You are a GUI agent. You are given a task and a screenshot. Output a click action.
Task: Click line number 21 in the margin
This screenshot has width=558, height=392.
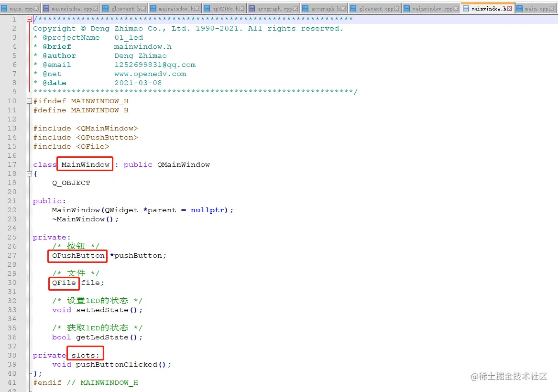coord(12,201)
